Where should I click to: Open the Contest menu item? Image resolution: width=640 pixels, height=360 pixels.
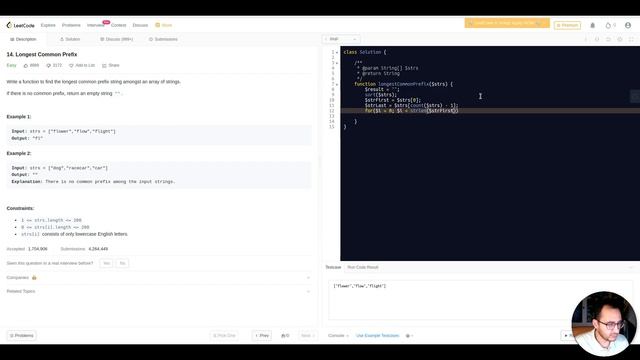pyautogui.click(x=118, y=25)
